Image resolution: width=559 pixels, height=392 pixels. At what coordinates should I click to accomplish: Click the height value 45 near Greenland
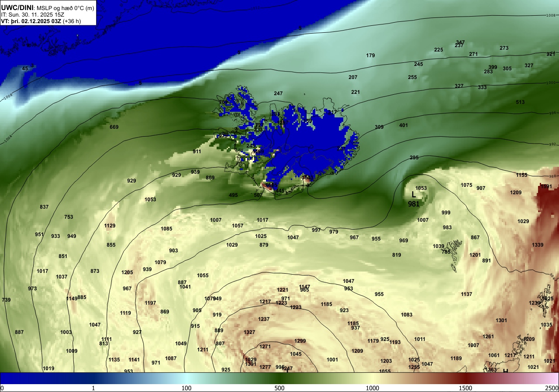(x=25, y=69)
